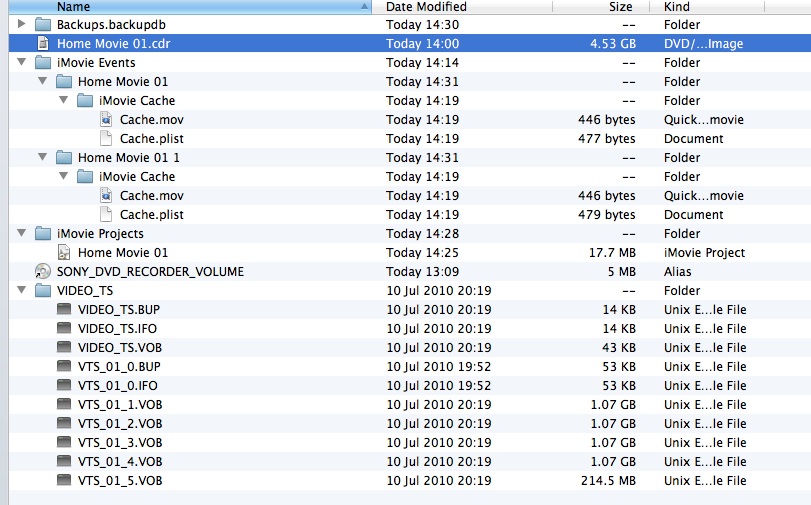The height and width of the screenshot is (505, 811).
Task: Sort by the Name column header
Action: pos(190,7)
